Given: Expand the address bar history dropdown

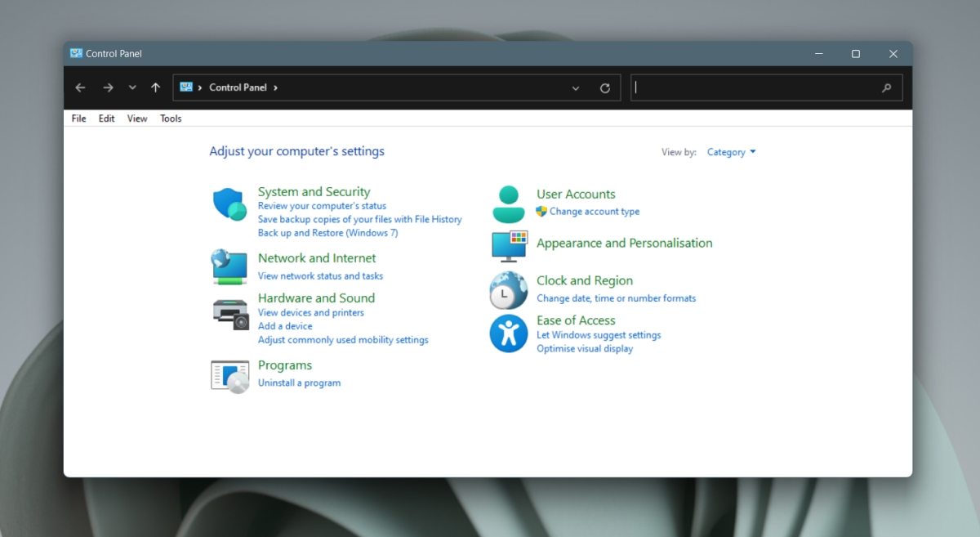Looking at the screenshot, I should (x=576, y=88).
